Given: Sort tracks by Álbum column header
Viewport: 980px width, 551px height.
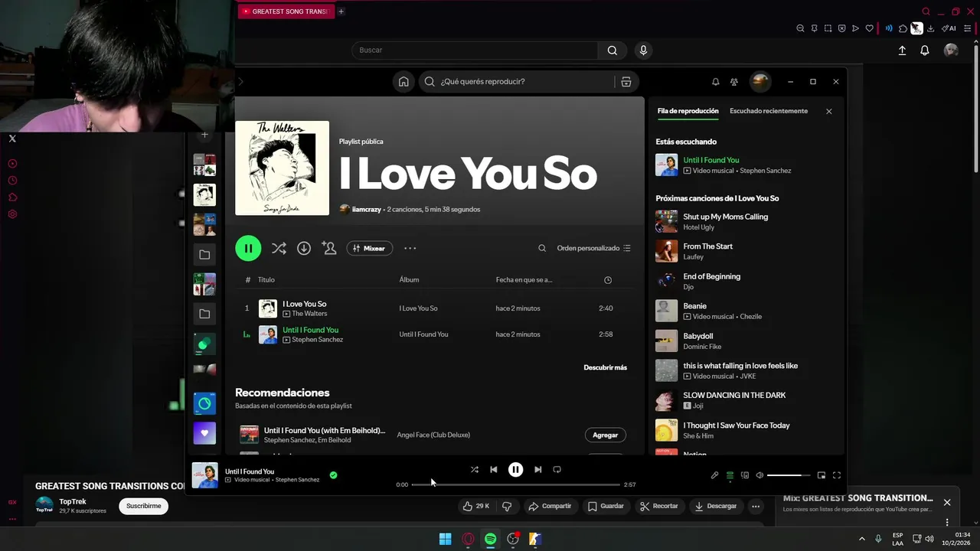Looking at the screenshot, I should click(409, 280).
